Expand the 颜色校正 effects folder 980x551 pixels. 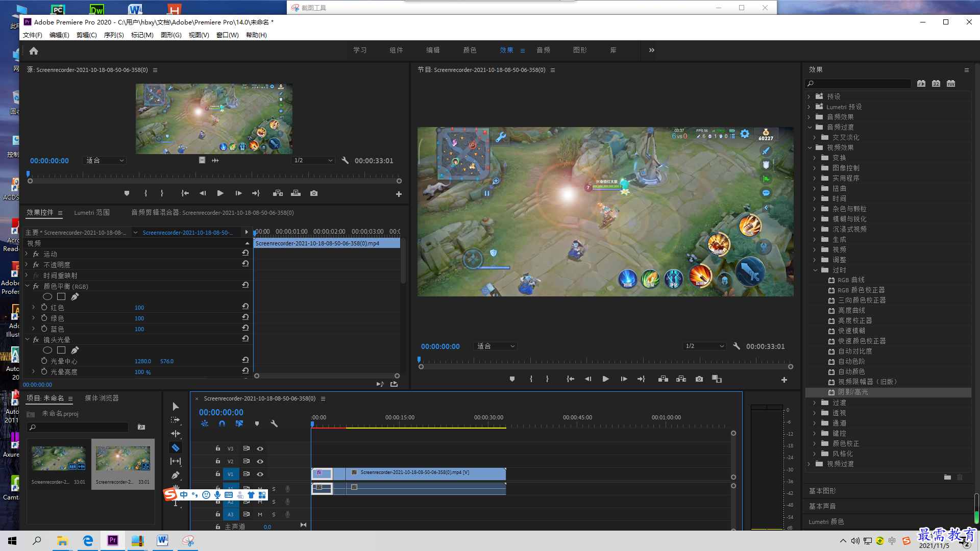coord(815,443)
